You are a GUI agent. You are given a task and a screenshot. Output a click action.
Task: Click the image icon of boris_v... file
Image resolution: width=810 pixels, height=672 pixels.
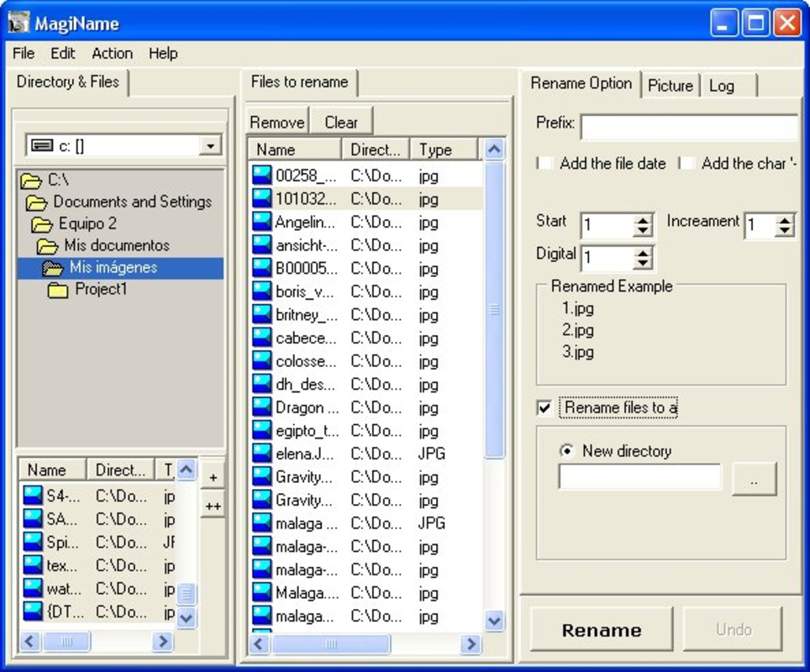(262, 291)
